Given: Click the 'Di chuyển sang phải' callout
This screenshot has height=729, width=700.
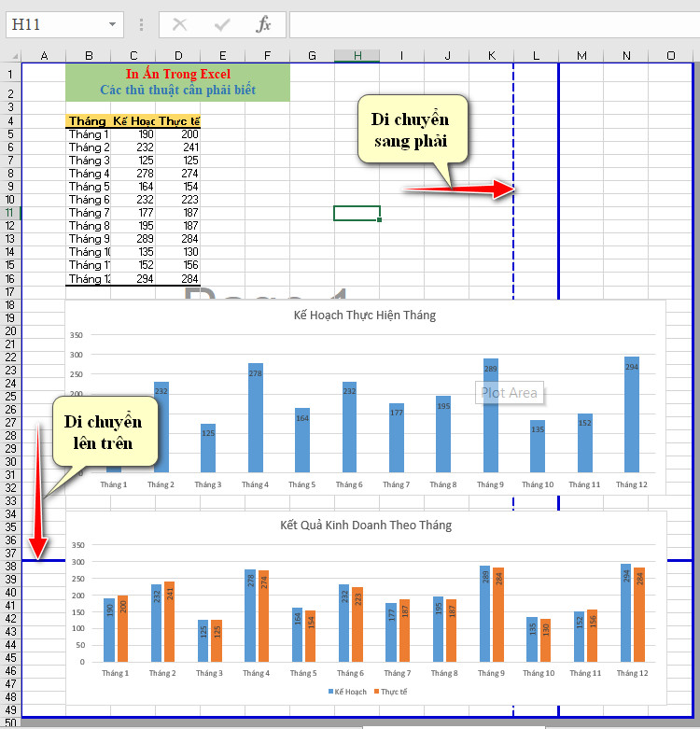Looking at the screenshot, I should (413, 129).
